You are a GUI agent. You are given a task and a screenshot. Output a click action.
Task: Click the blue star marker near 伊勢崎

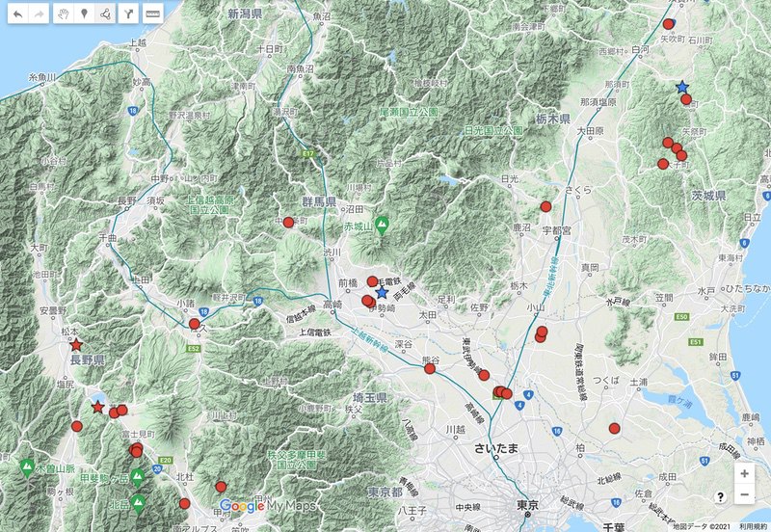point(382,292)
